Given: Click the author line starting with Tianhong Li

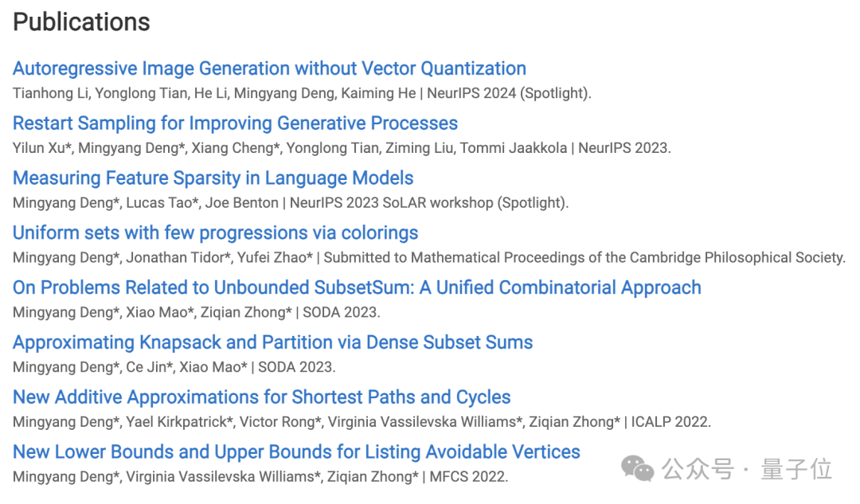Looking at the screenshot, I should (x=303, y=93).
